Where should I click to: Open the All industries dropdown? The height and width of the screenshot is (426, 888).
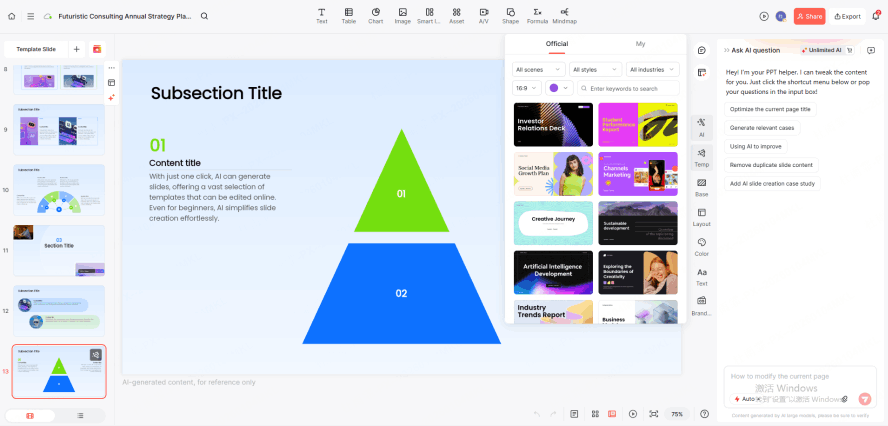click(652, 70)
